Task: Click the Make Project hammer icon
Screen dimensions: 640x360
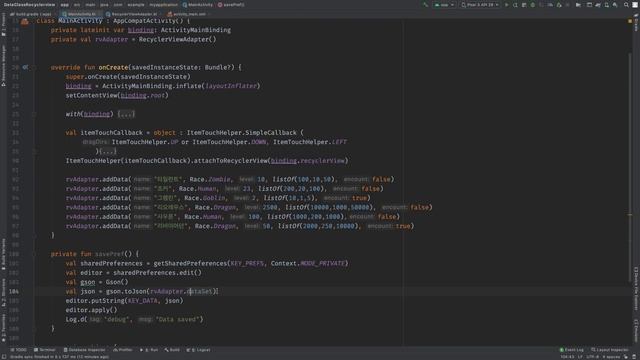Action: [426, 5]
